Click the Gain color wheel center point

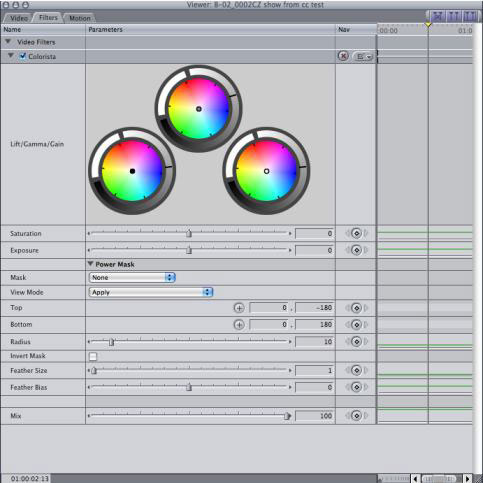[x=266, y=171]
